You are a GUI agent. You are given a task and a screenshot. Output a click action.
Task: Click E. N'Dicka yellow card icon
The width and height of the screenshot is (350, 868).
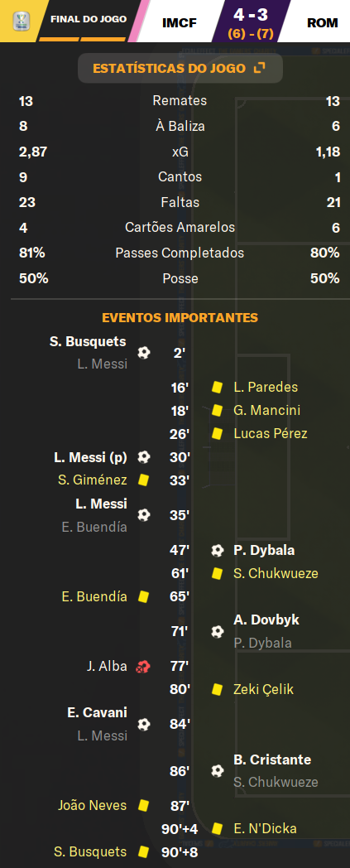click(218, 829)
